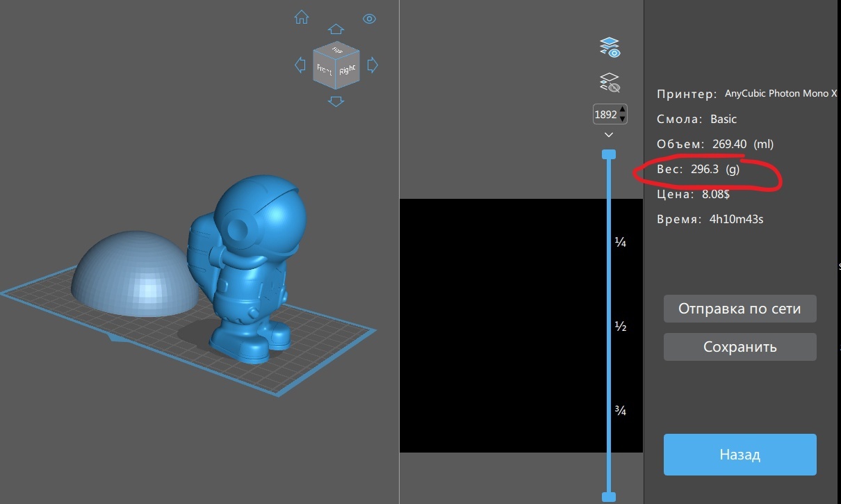841x504 pixels.
Task: Toggle the eye perspective view icon
Action: 369,19
